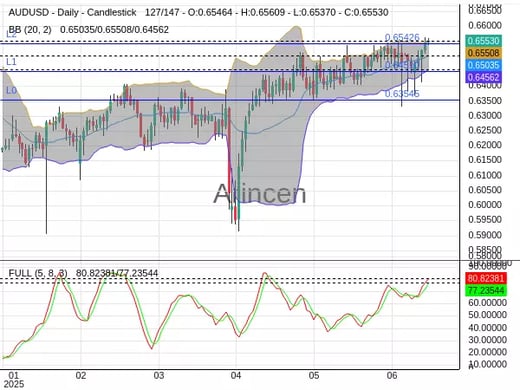Click the FULL (5, 8, 3) stochastic indicator label
Image resolution: width=520 pixels, height=390 pixels.
click(x=38, y=273)
